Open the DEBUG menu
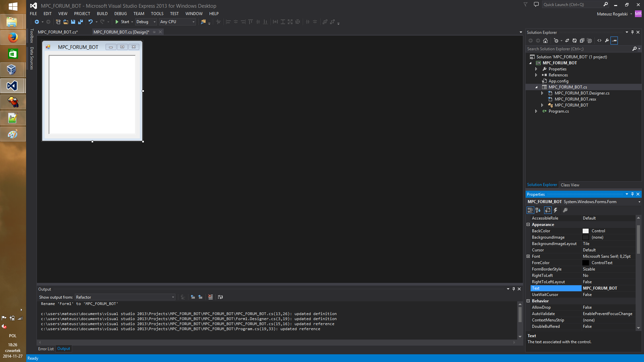The width and height of the screenshot is (644, 362). point(120,14)
